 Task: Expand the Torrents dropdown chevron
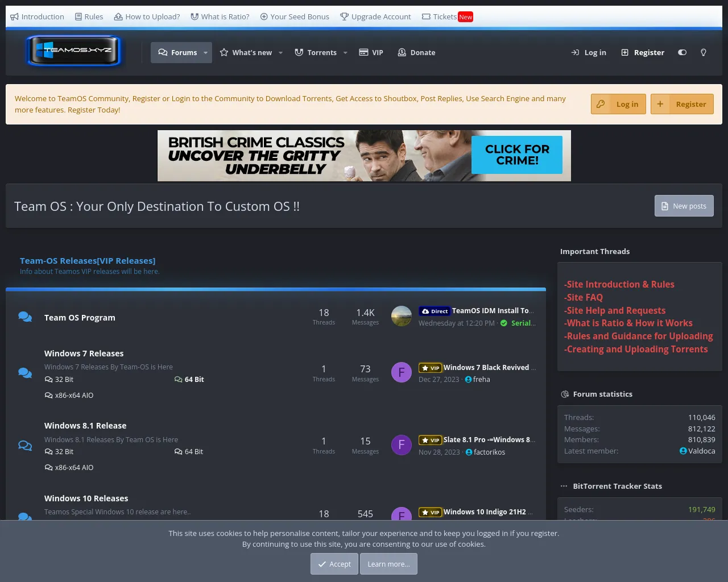345,52
